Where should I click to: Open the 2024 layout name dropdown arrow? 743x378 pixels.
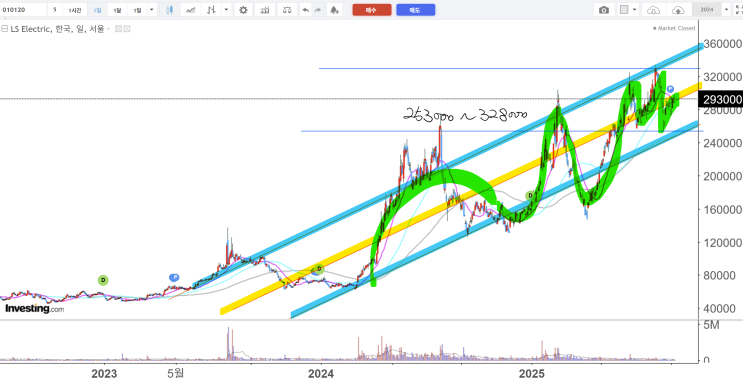726,10
